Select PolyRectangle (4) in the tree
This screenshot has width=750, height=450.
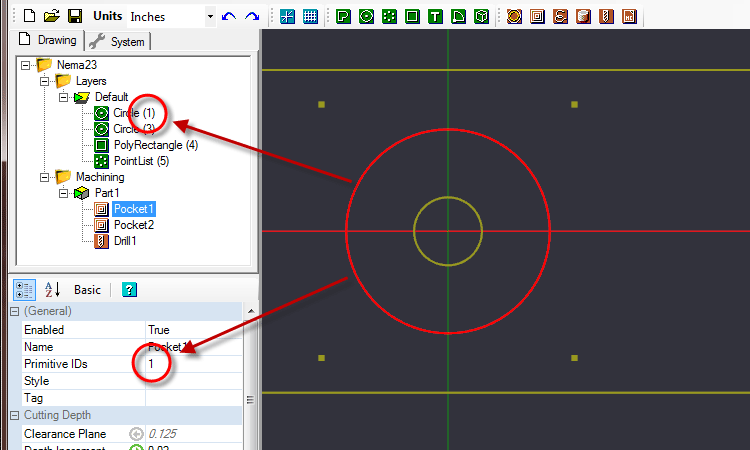click(155, 145)
